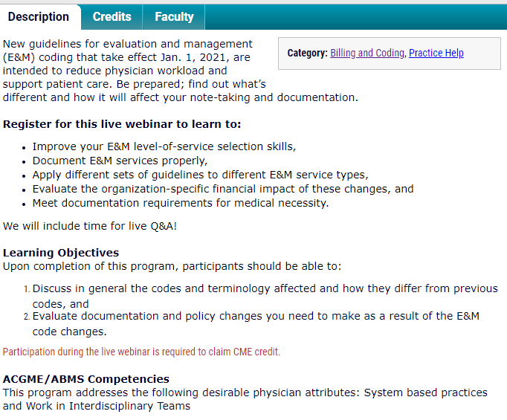
Task: Switch to the Credits tab
Action: [112, 16]
